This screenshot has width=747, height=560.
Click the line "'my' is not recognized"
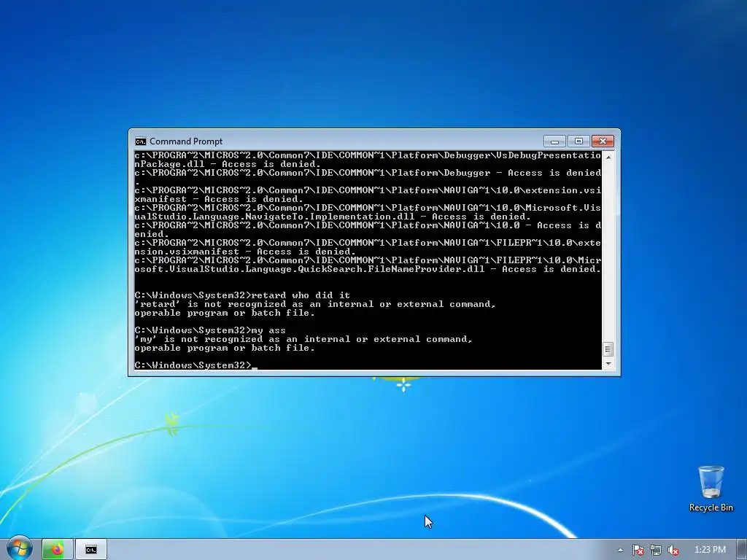click(303, 339)
